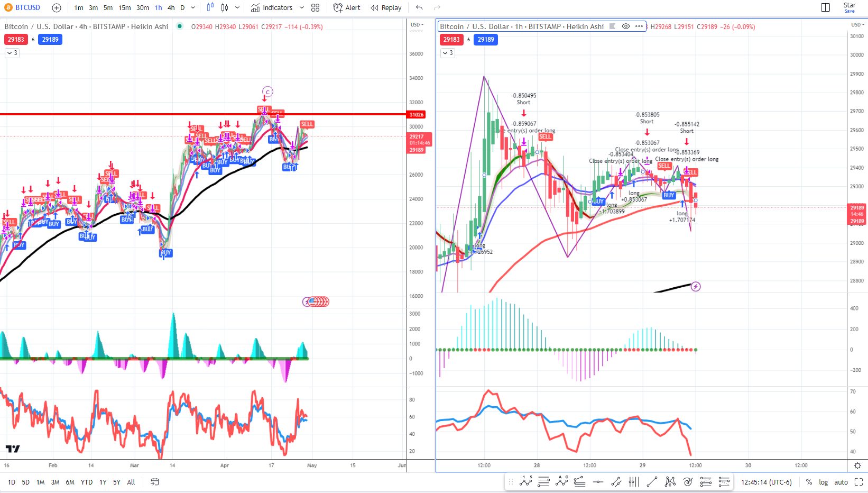Click the circled C event marker on the 4h chart
The height and width of the screenshot is (493, 868).
pos(267,92)
